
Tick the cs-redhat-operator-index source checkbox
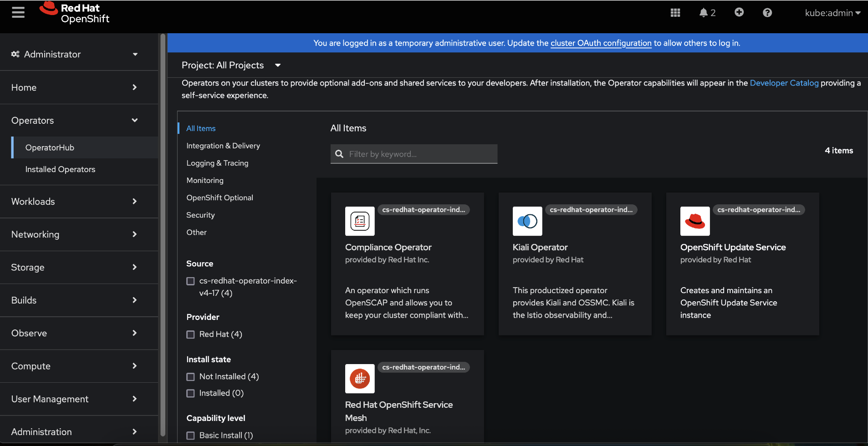pyautogui.click(x=191, y=281)
